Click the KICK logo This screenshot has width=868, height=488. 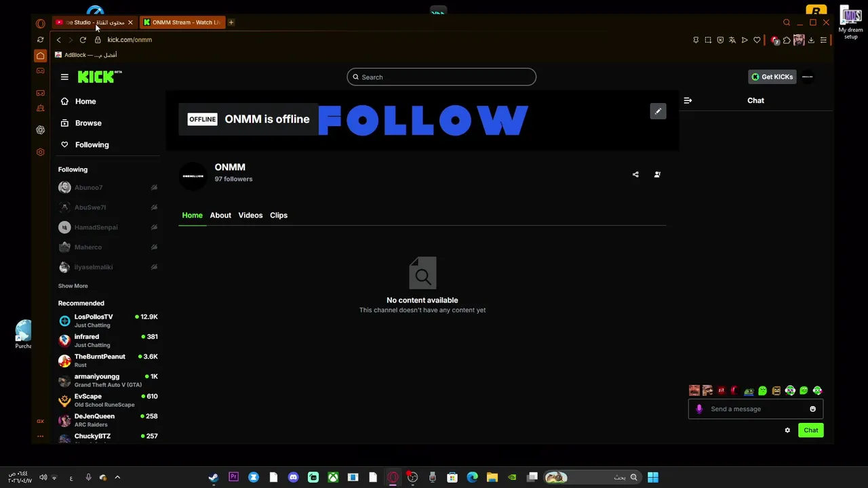(100, 77)
